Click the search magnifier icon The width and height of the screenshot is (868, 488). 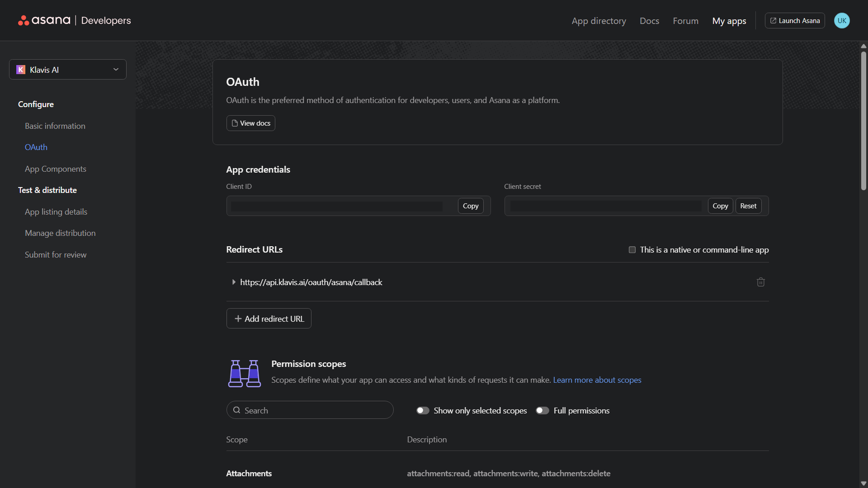pyautogui.click(x=236, y=410)
